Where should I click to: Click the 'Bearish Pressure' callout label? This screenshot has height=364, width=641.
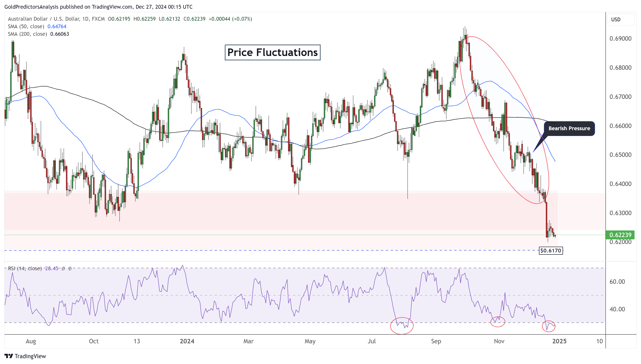(x=569, y=128)
